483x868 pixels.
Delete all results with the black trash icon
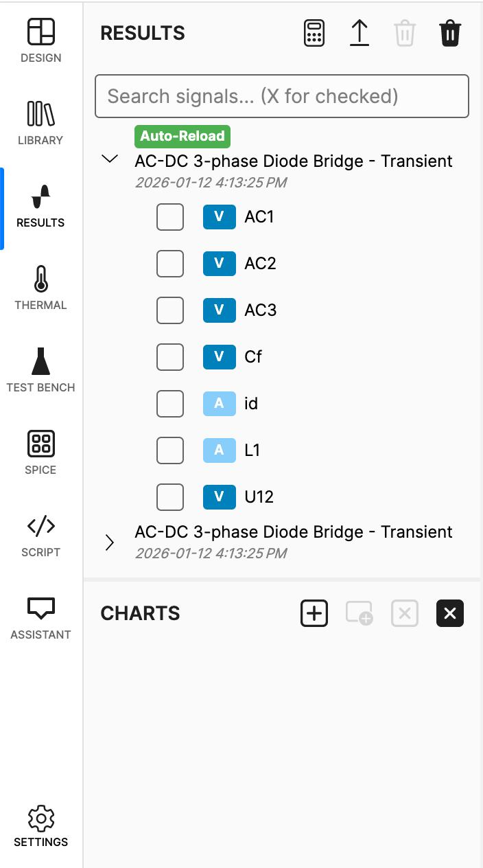(450, 32)
